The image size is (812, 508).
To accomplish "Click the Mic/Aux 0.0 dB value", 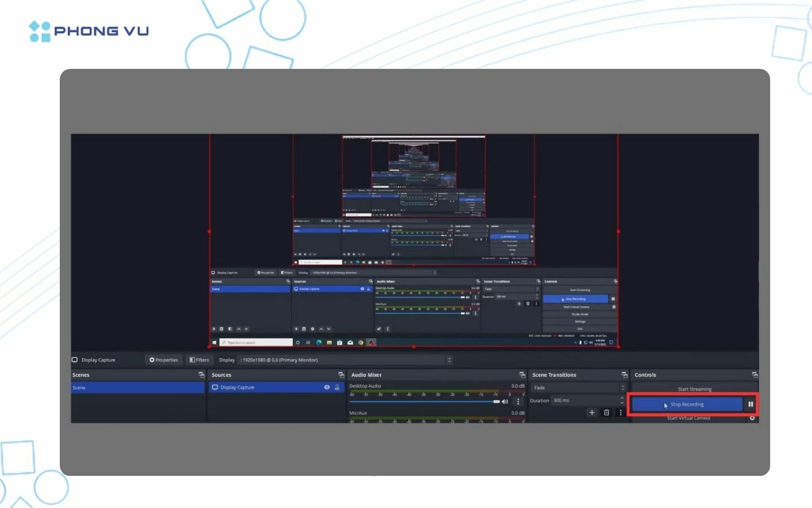I will tap(518, 413).
